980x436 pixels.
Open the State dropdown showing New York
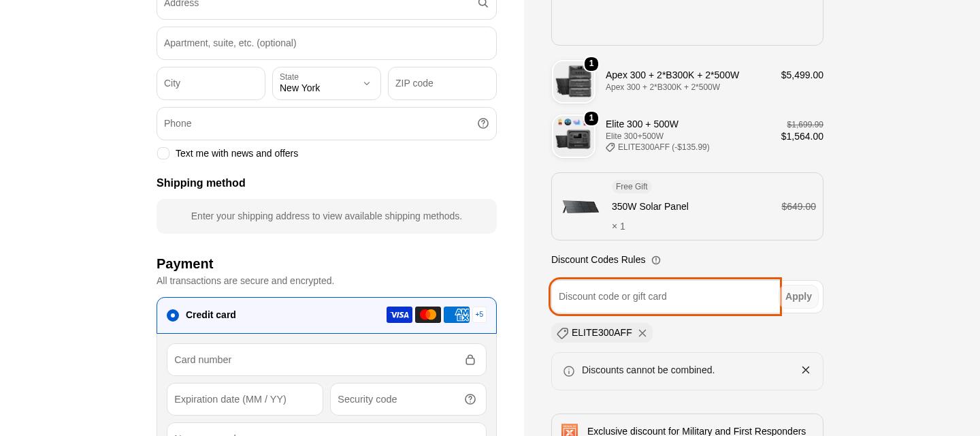tap(327, 83)
